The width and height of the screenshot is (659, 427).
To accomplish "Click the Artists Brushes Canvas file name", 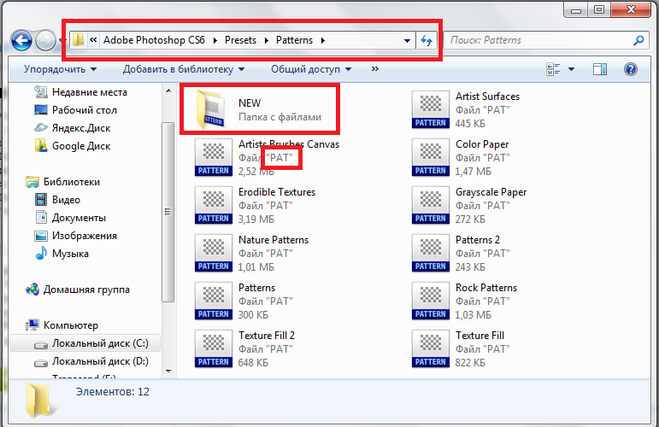I will click(289, 144).
